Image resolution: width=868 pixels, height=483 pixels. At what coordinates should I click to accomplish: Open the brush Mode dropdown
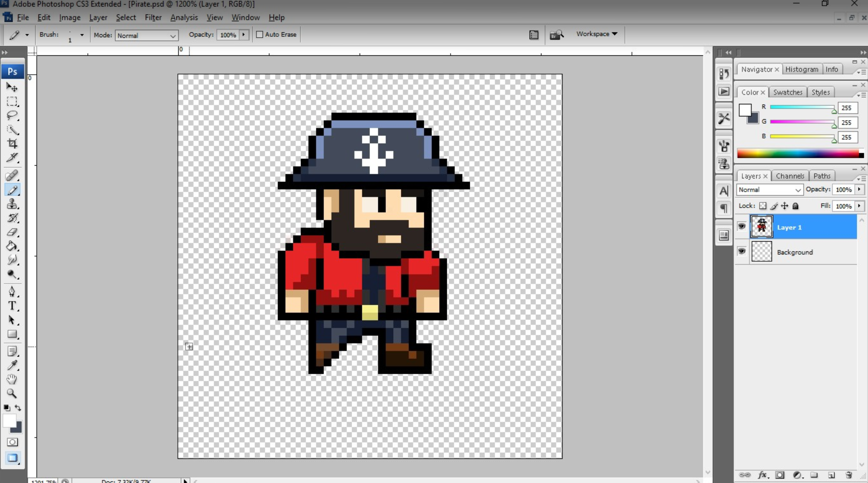click(x=146, y=35)
